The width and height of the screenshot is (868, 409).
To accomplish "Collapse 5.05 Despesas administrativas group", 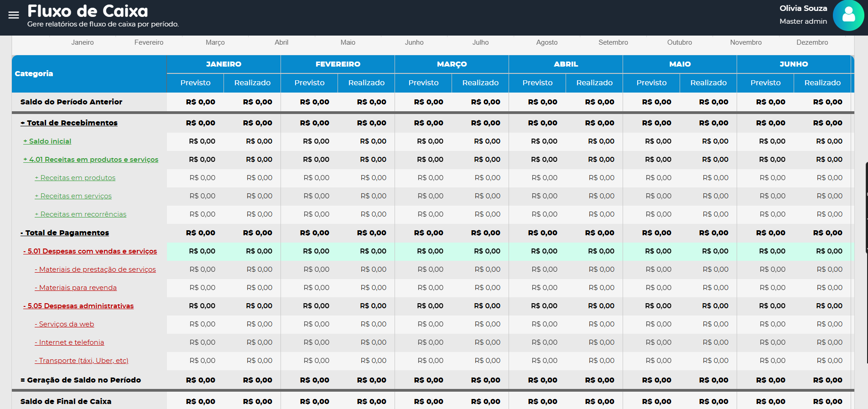I will 78,306.
